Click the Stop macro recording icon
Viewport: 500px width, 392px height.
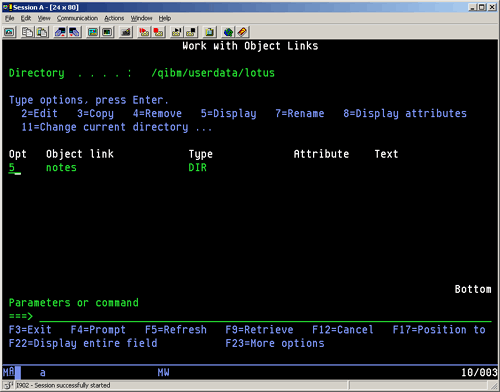pos(158,32)
